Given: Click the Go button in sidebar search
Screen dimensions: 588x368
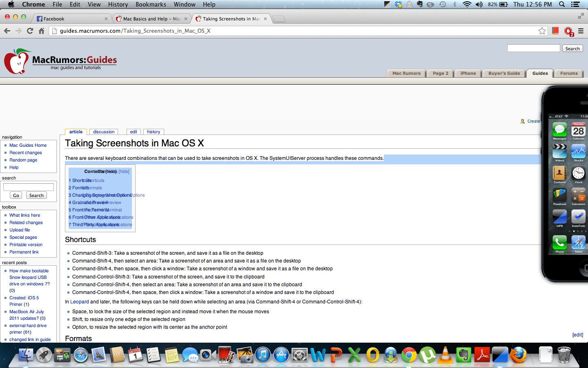Looking at the screenshot, I should click(x=16, y=195).
